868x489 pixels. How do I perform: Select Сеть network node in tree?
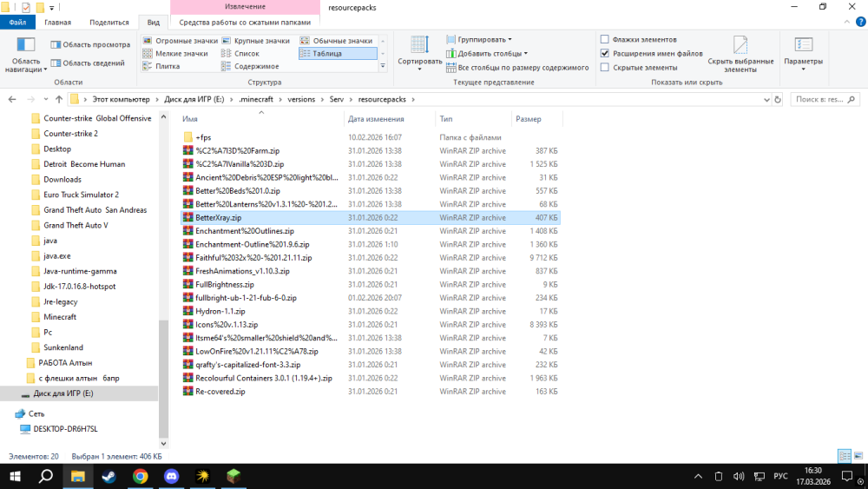[36, 414]
